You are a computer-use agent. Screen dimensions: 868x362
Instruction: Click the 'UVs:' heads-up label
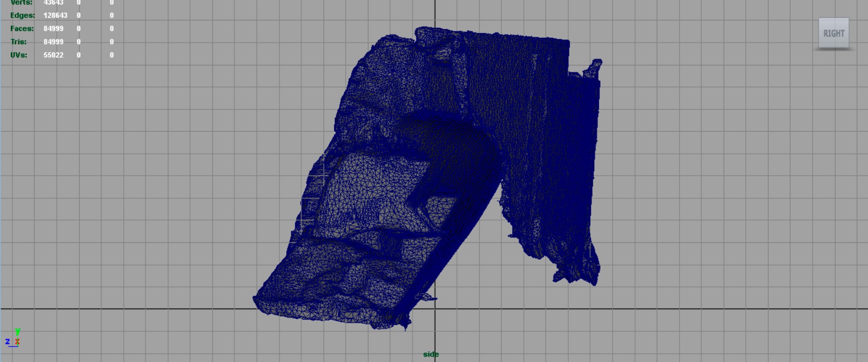(19, 55)
